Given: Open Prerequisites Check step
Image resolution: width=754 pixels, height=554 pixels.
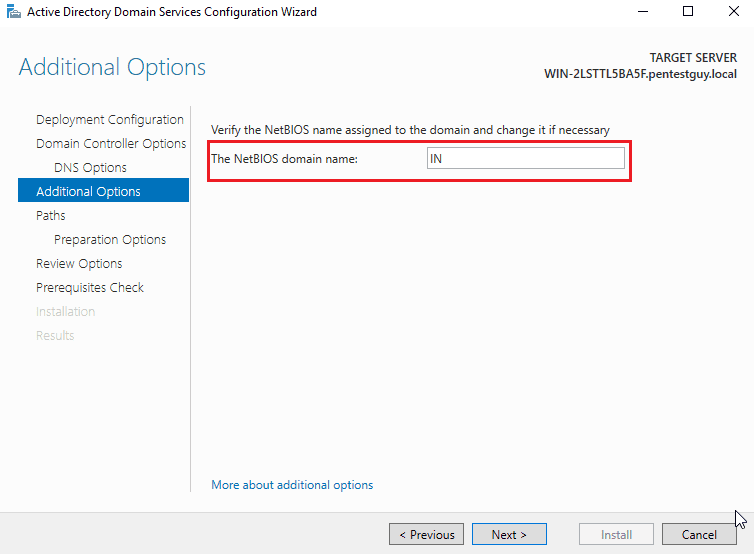Looking at the screenshot, I should click(90, 288).
